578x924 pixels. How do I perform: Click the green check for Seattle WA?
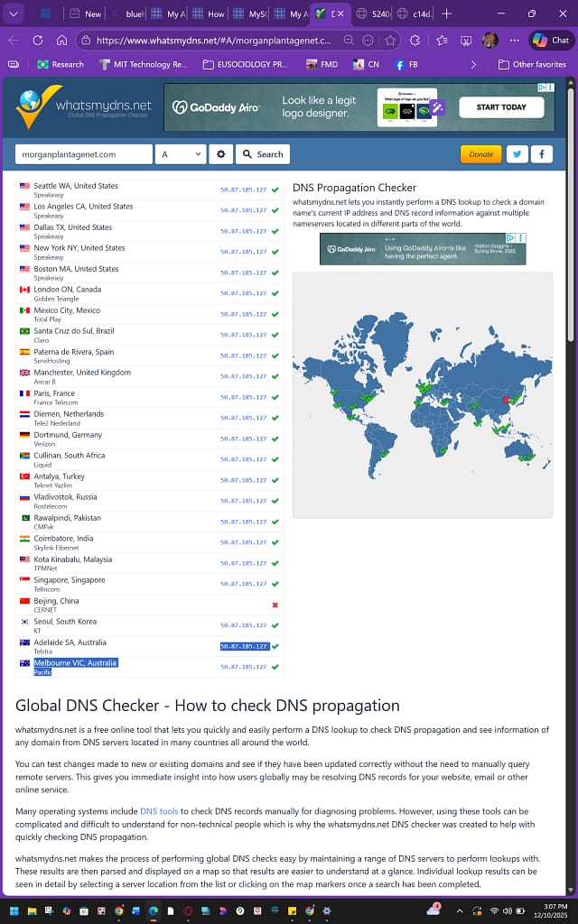click(x=275, y=189)
